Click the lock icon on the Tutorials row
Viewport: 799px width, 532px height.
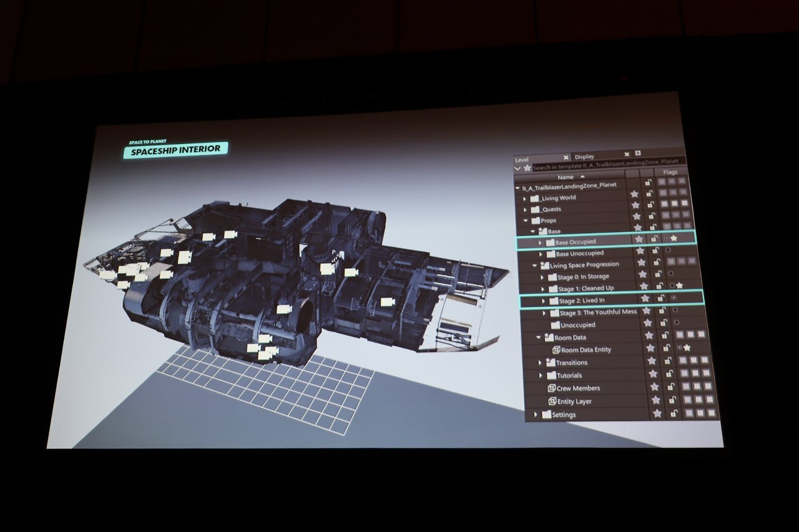[669, 373]
